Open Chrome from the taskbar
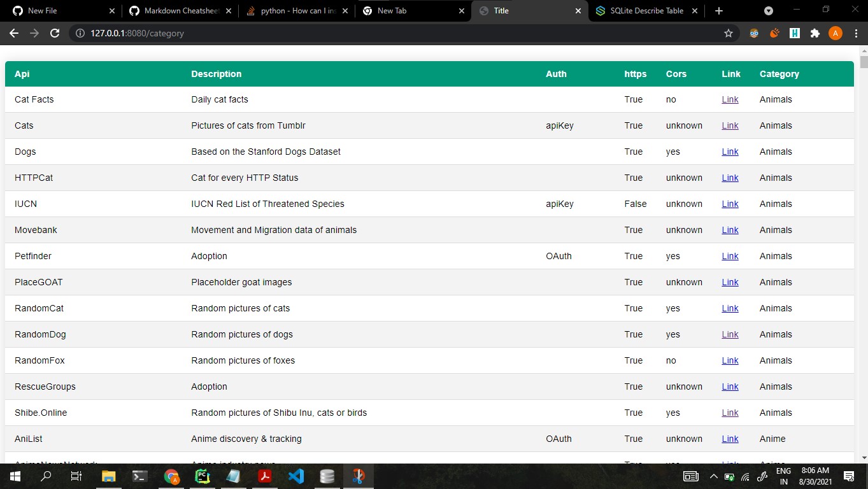Viewport: 868px width, 489px height. pos(171,476)
